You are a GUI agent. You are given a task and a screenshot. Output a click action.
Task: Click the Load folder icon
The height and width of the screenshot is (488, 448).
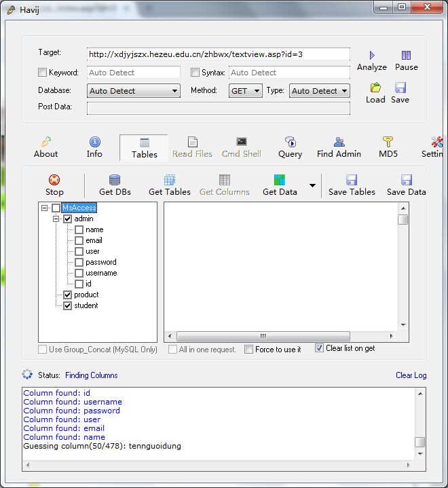(x=375, y=88)
